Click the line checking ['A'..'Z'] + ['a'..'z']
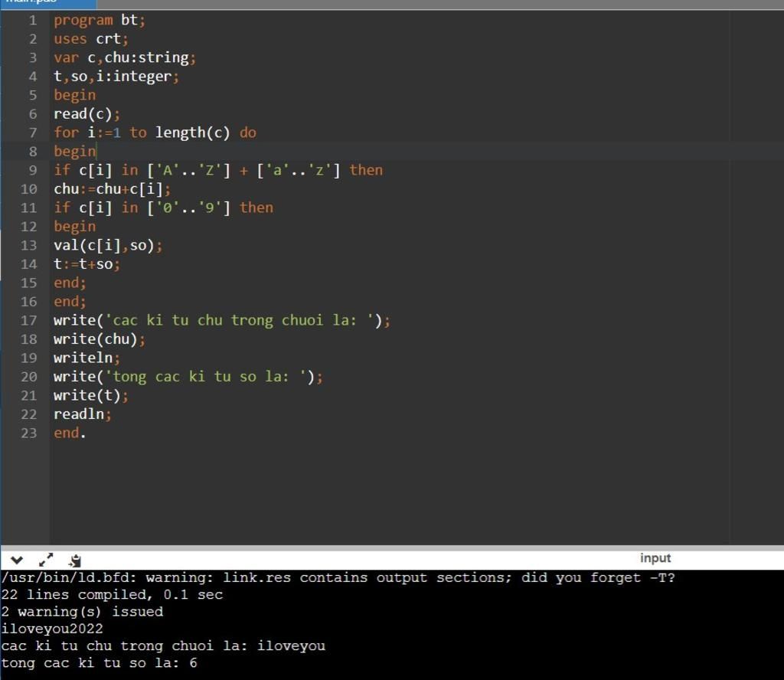This screenshot has width=784, height=680. [x=218, y=171]
